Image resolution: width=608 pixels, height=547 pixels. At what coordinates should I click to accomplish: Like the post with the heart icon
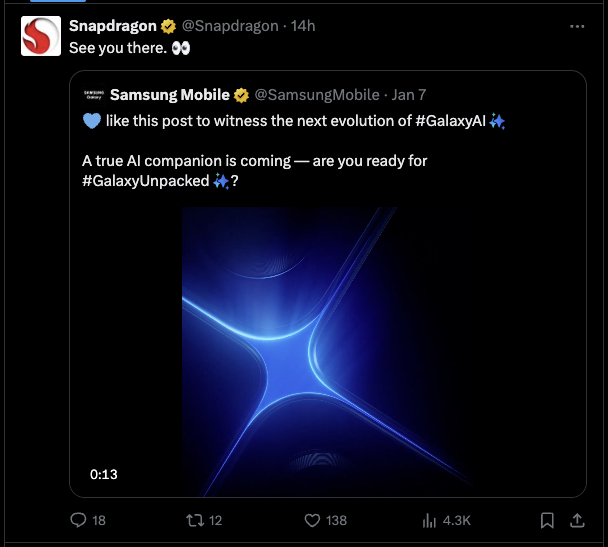coord(311,520)
